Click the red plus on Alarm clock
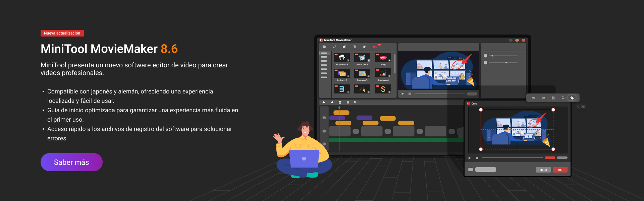 pos(369,61)
